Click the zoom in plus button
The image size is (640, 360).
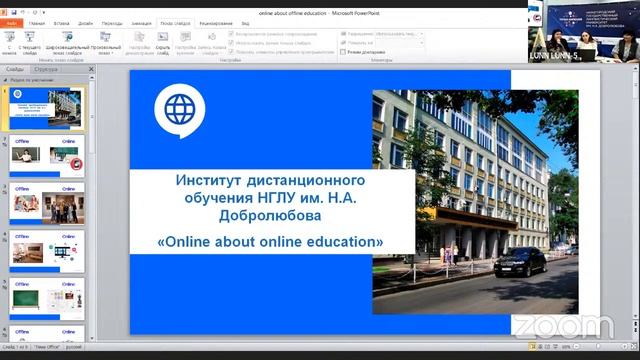pos(624,347)
